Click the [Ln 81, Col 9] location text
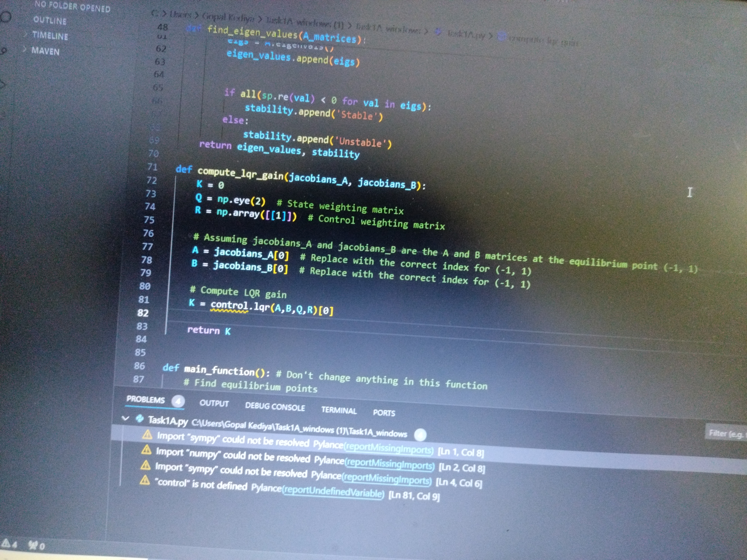The width and height of the screenshot is (747, 560). (414, 495)
